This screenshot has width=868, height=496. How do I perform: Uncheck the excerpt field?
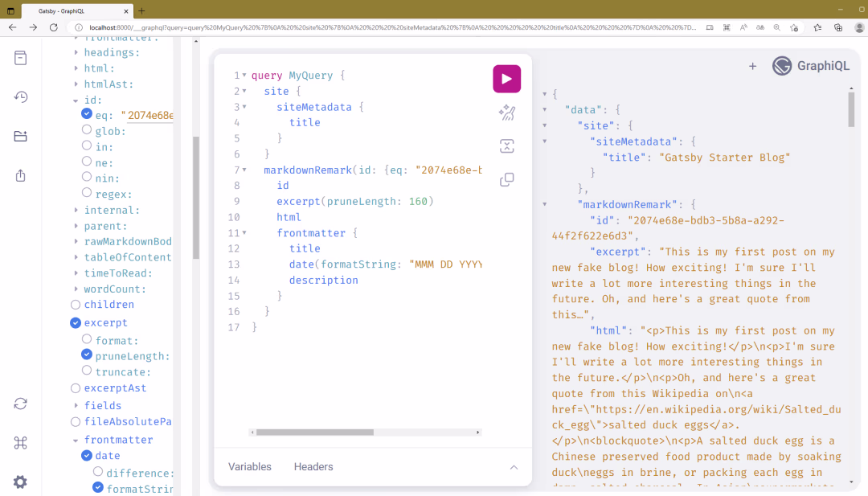[76, 322]
